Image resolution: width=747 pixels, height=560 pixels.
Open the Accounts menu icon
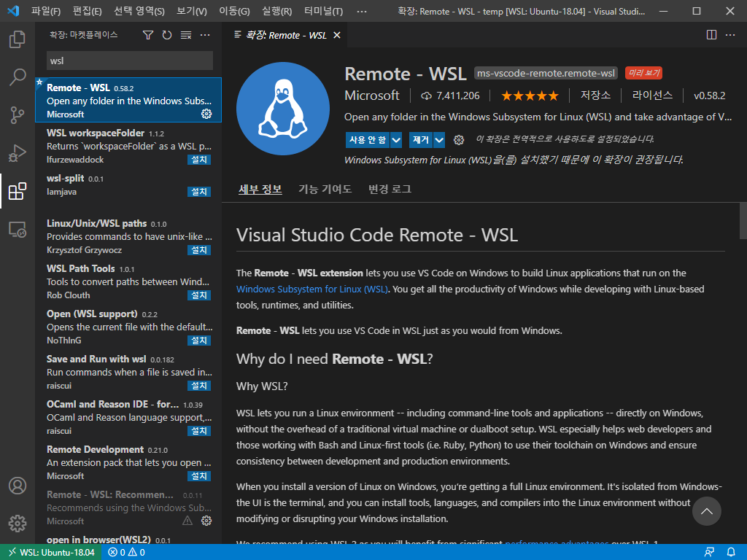pos(18,486)
